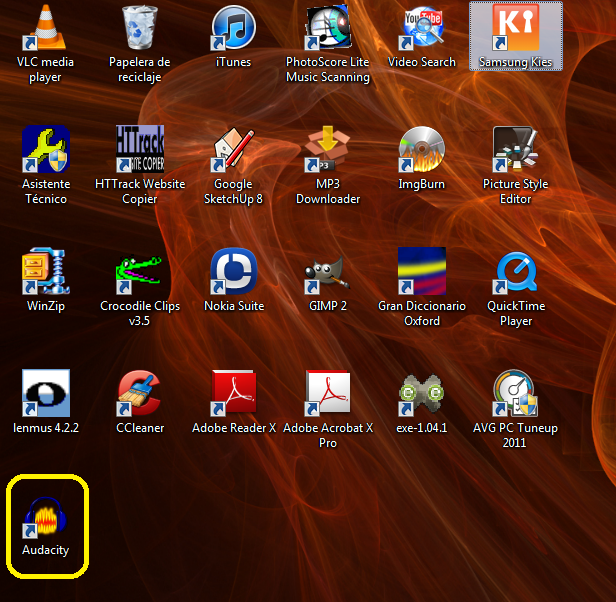
Task: Select PhotoScore Lite Music Scanning icon
Action: [328, 28]
